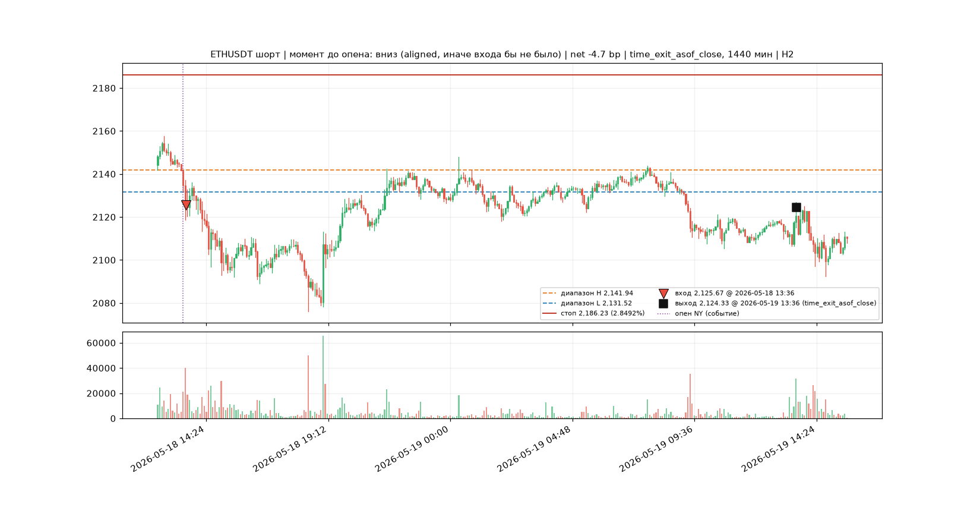Click the "2026-05-19 14:24" time axis label

coord(778,449)
